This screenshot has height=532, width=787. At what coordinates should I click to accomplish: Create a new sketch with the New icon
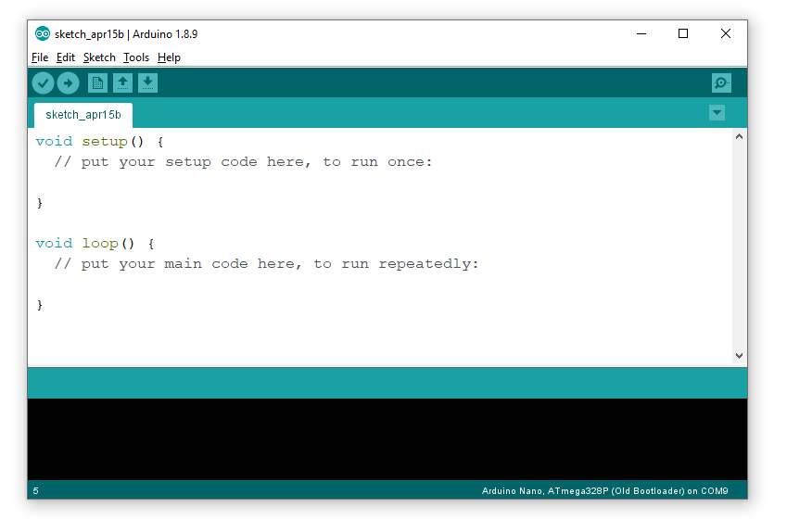click(x=98, y=82)
